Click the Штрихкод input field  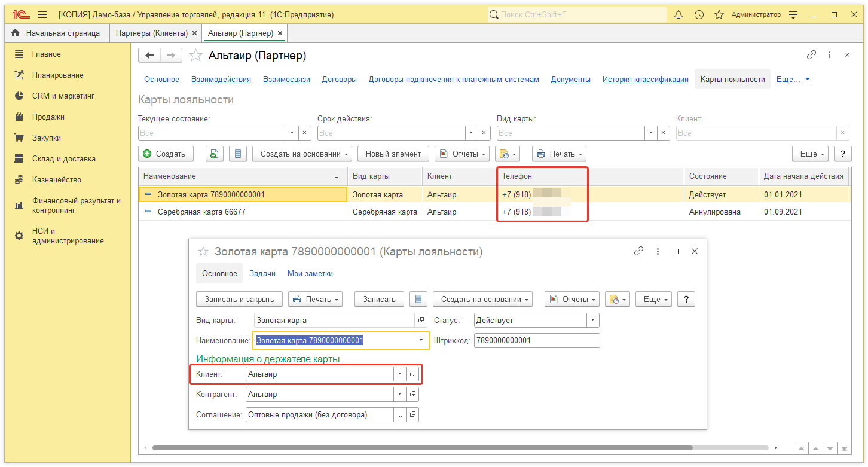coord(536,341)
